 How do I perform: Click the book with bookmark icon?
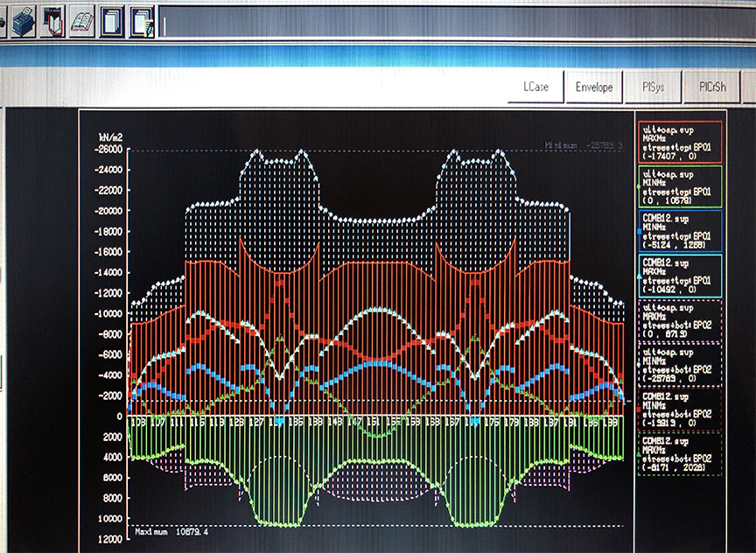click(x=53, y=20)
